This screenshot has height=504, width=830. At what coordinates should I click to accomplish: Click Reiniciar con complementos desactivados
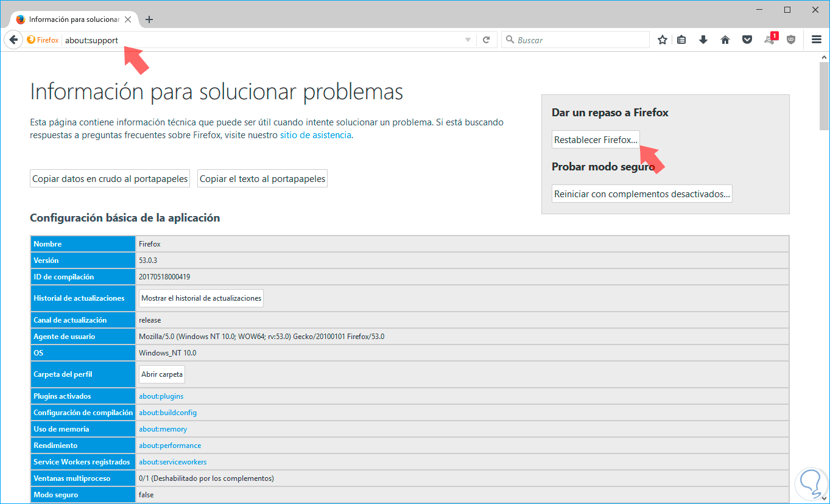click(x=642, y=194)
